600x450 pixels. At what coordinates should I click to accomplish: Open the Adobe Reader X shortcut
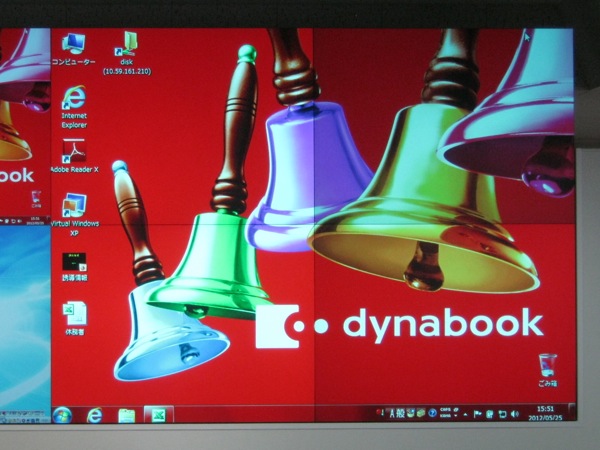73,152
